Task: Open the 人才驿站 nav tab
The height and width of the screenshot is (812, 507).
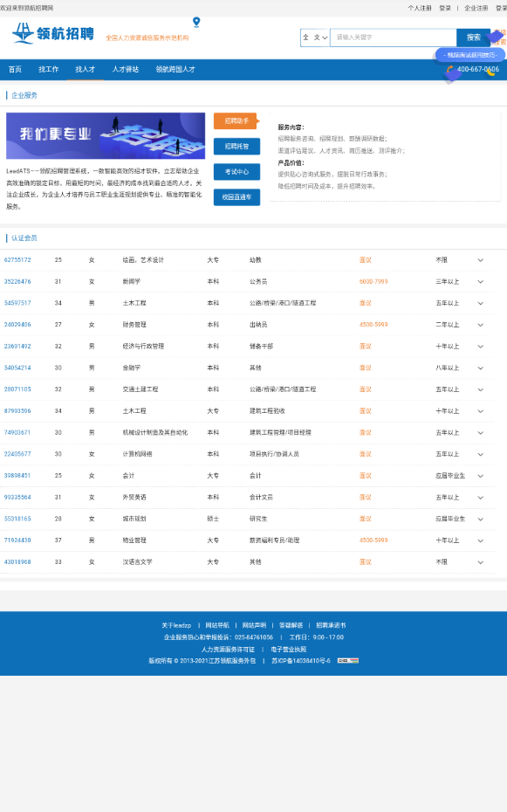Action: (126, 69)
